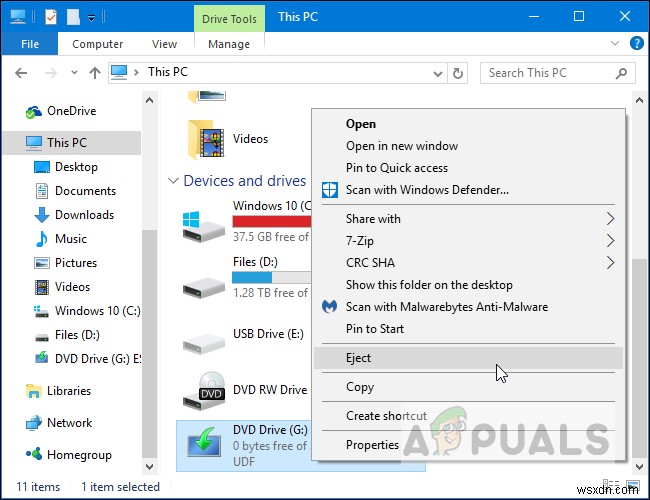The width and height of the screenshot is (650, 500).
Task: Click navigation pane scroll down arrow
Action: [150, 466]
